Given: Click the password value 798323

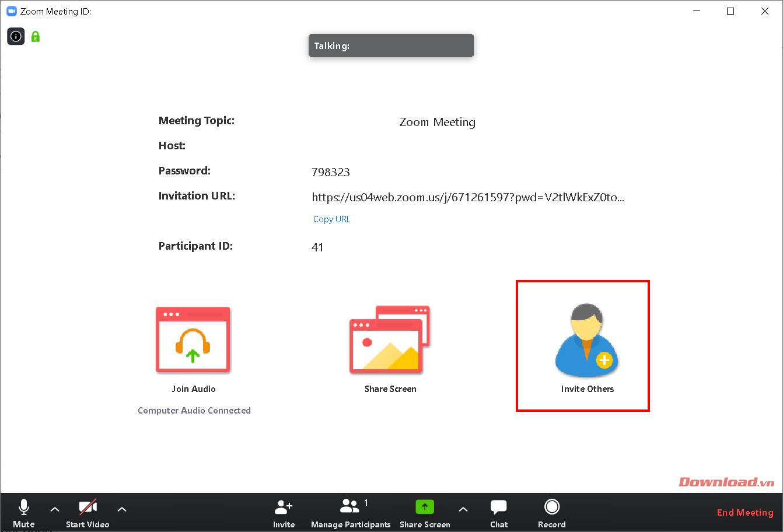Looking at the screenshot, I should click(331, 172).
